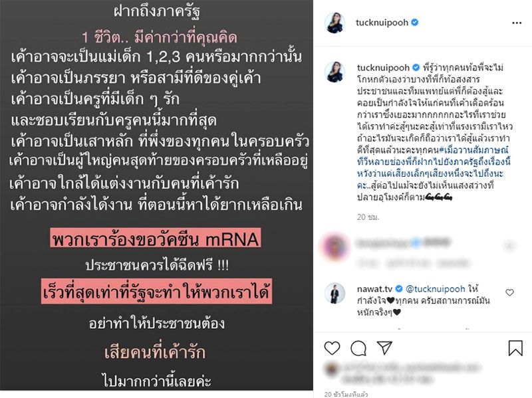Image resolution: width=532 pixels, height=398 pixels.
Task: Click the post time at bottom
Action: point(346,394)
